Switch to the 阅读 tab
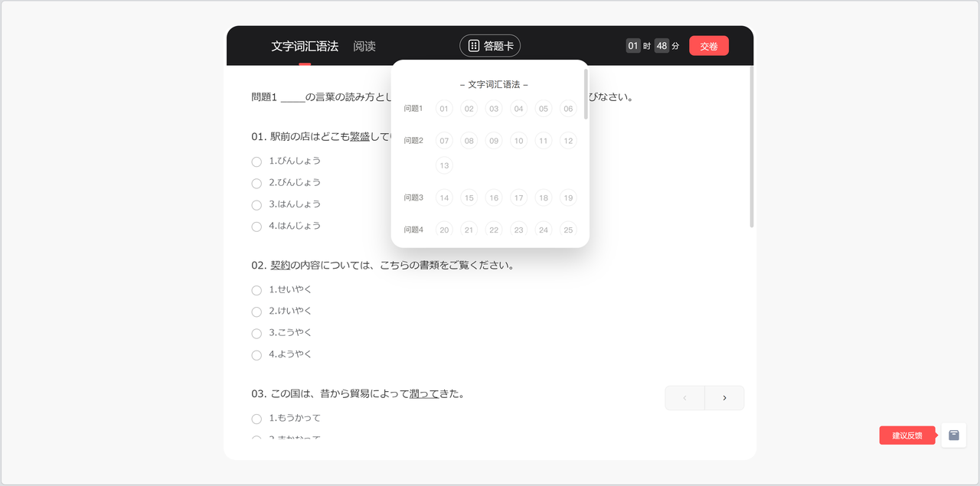 point(364,46)
